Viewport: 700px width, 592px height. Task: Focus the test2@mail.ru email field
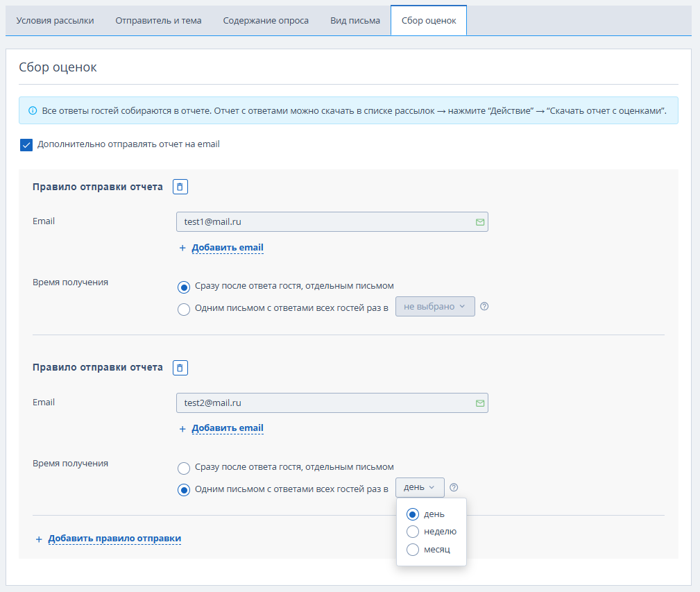[x=332, y=403]
